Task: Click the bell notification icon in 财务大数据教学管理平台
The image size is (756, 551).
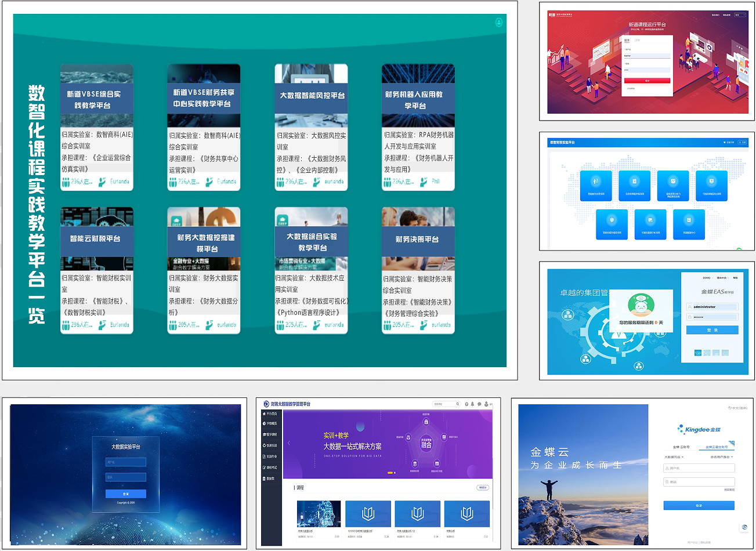Action: coord(473,404)
